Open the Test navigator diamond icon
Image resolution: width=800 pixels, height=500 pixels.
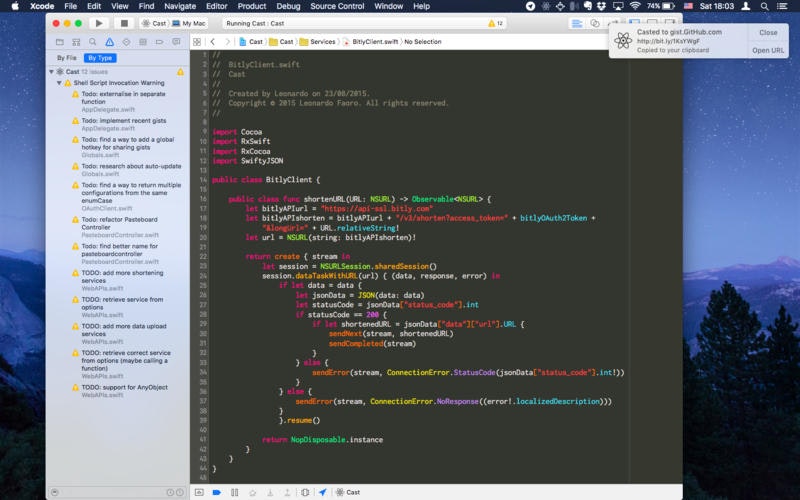coord(126,42)
